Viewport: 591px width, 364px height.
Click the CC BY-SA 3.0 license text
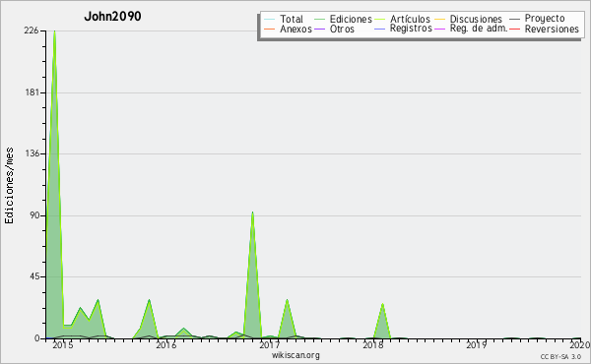[x=560, y=357]
